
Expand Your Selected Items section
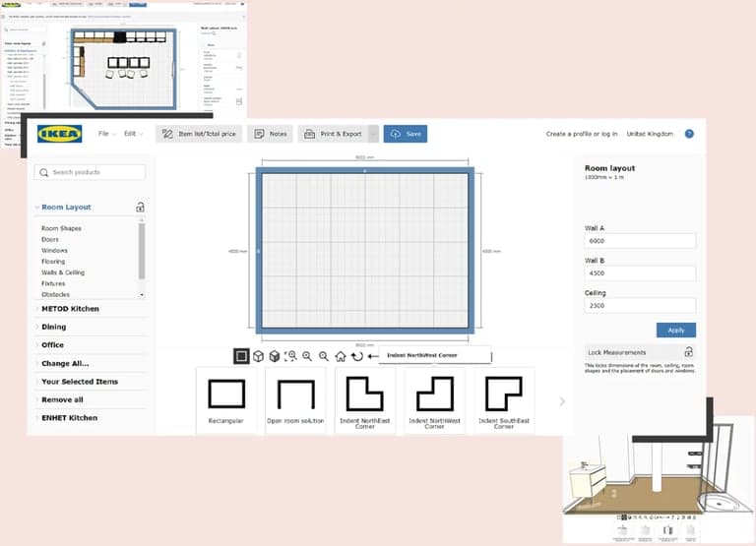(x=80, y=382)
